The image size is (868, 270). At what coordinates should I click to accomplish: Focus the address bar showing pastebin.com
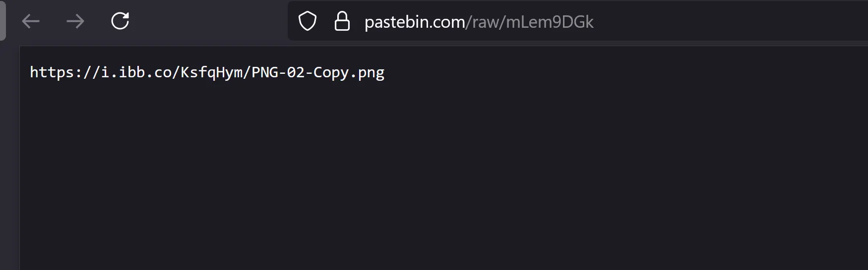(578, 21)
